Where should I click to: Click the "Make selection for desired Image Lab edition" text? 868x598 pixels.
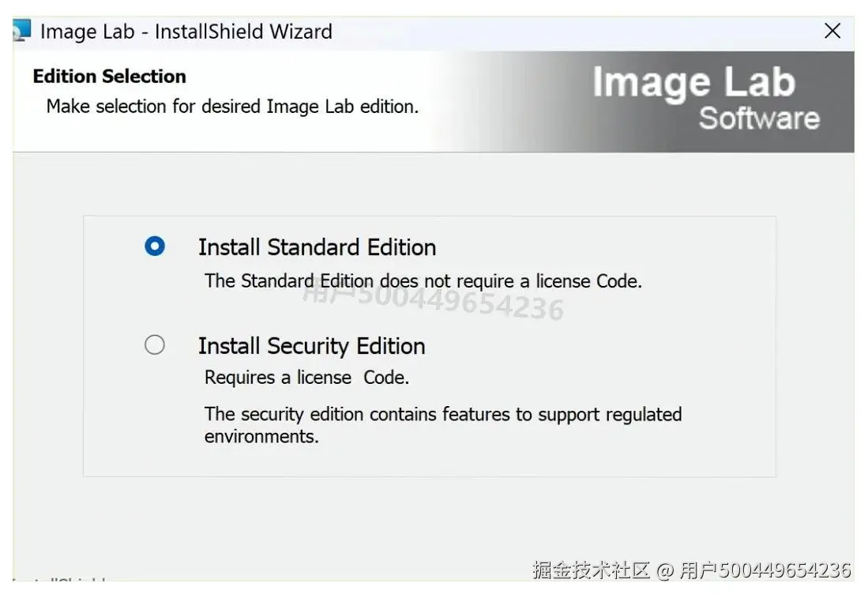coord(232,107)
